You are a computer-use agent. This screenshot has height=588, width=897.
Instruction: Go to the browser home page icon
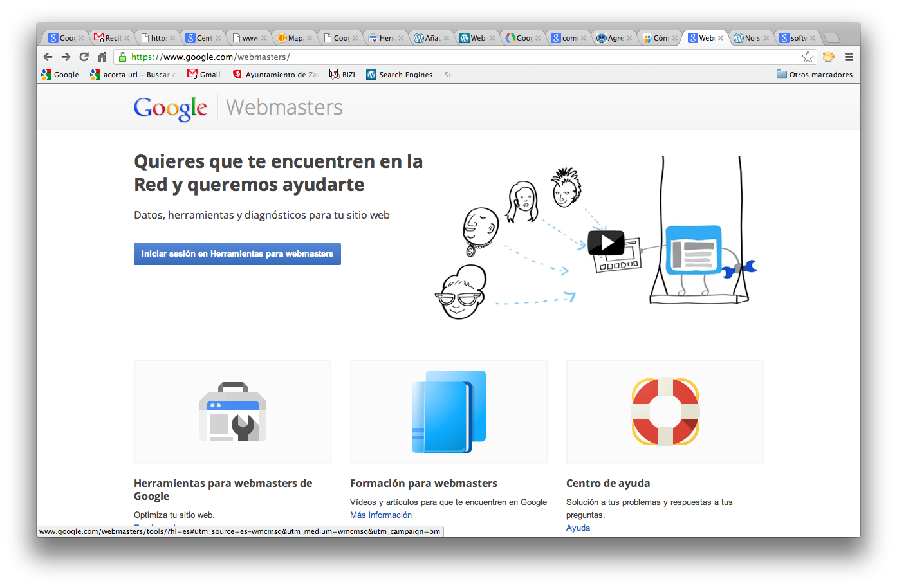(x=102, y=57)
